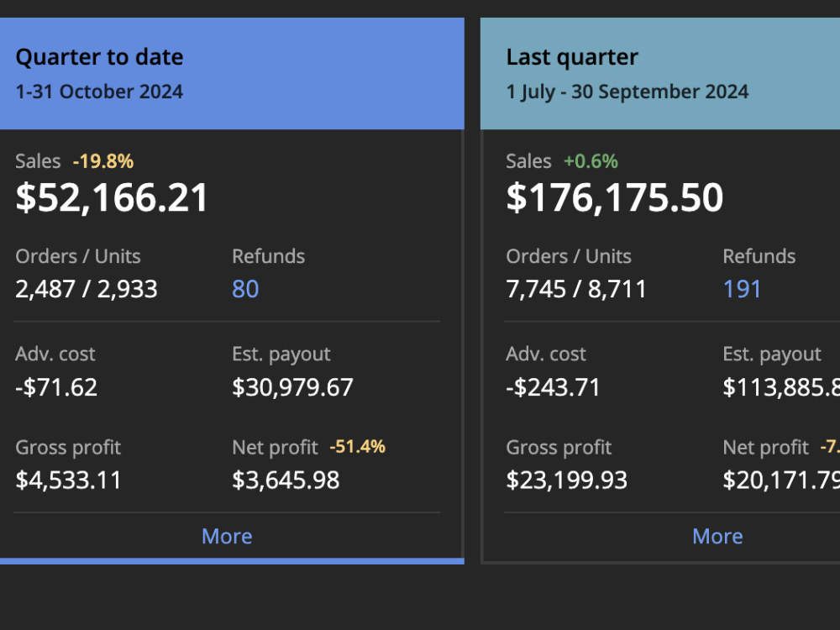
Task: Click the -19.8% sales change badge
Action: click(x=103, y=161)
